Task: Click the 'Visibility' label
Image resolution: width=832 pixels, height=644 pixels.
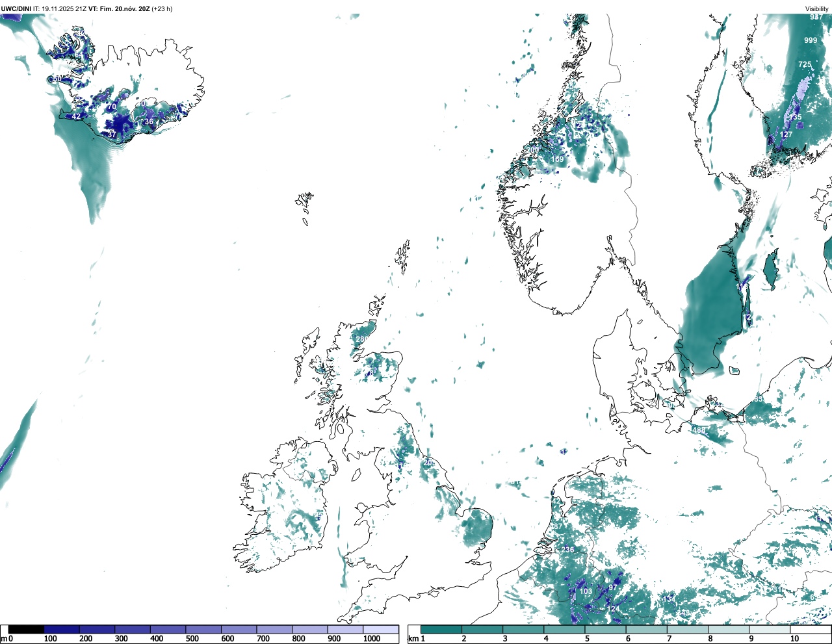Action: 817,9
